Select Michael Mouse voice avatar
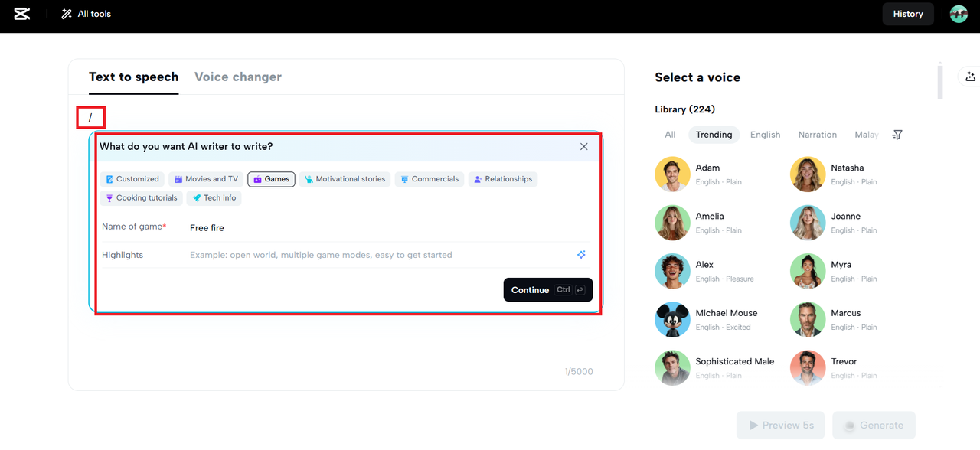 point(672,320)
